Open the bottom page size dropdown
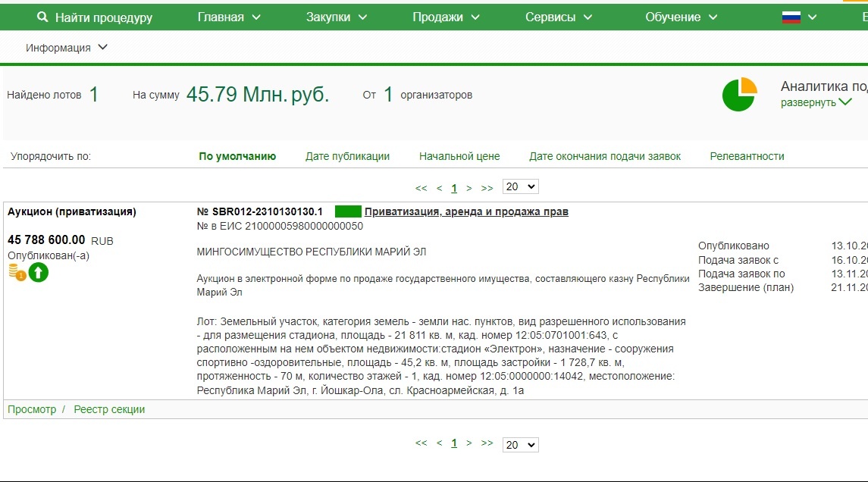This screenshot has height=482, width=868. (x=520, y=445)
